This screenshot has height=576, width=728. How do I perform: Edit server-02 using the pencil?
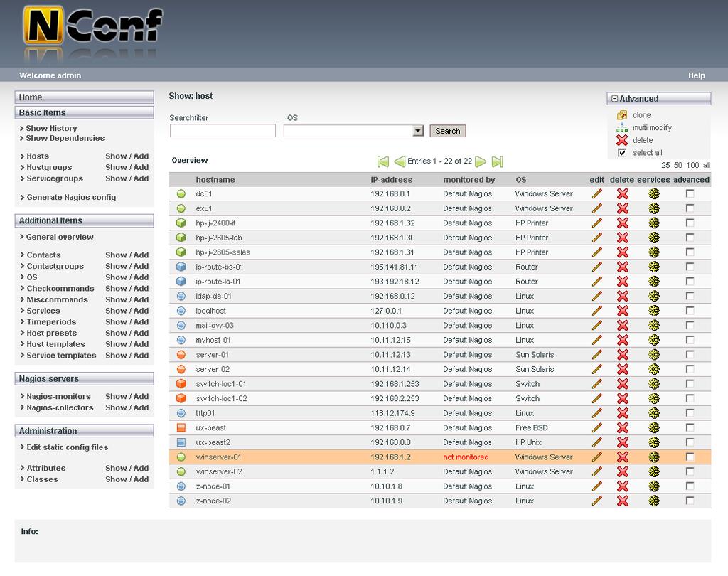(596, 369)
